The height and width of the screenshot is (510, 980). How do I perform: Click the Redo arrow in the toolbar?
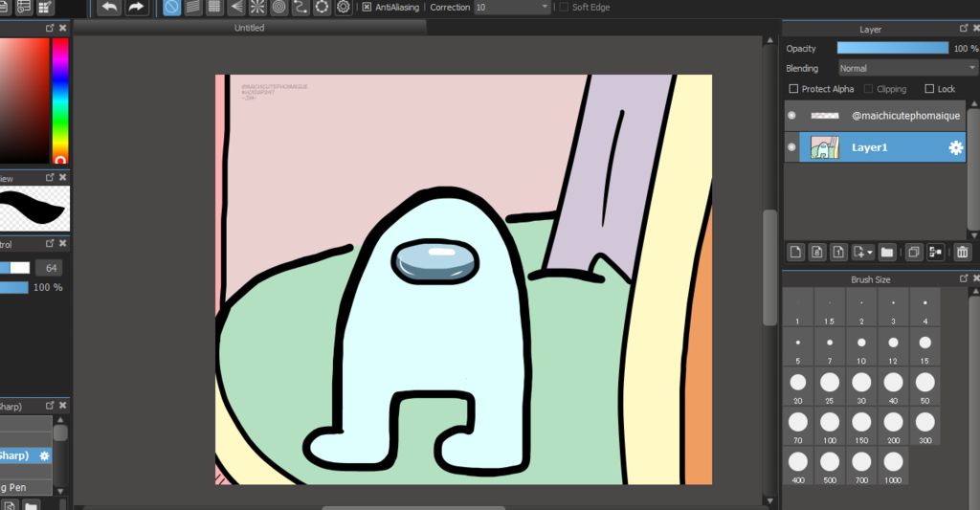click(x=136, y=8)
